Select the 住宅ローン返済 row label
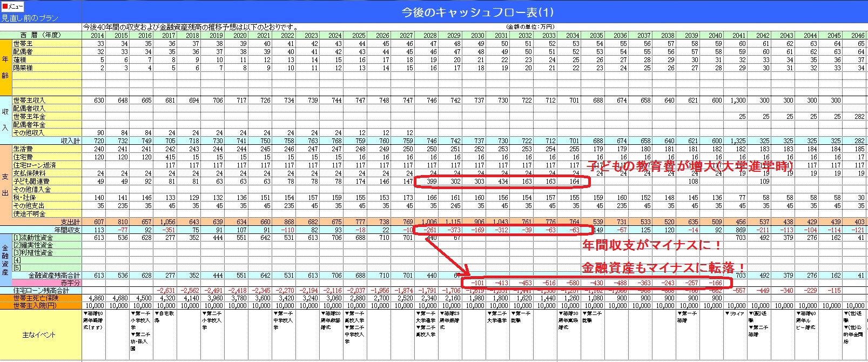Screen dimensions: 868x362 pyautogui.click(x=35, y=165)
